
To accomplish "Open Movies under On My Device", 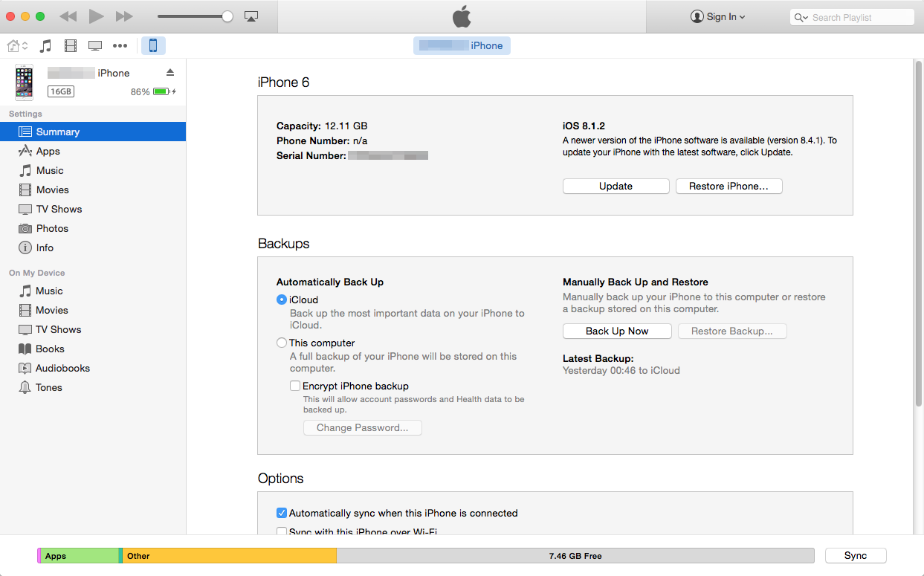I will click(93, 310).
